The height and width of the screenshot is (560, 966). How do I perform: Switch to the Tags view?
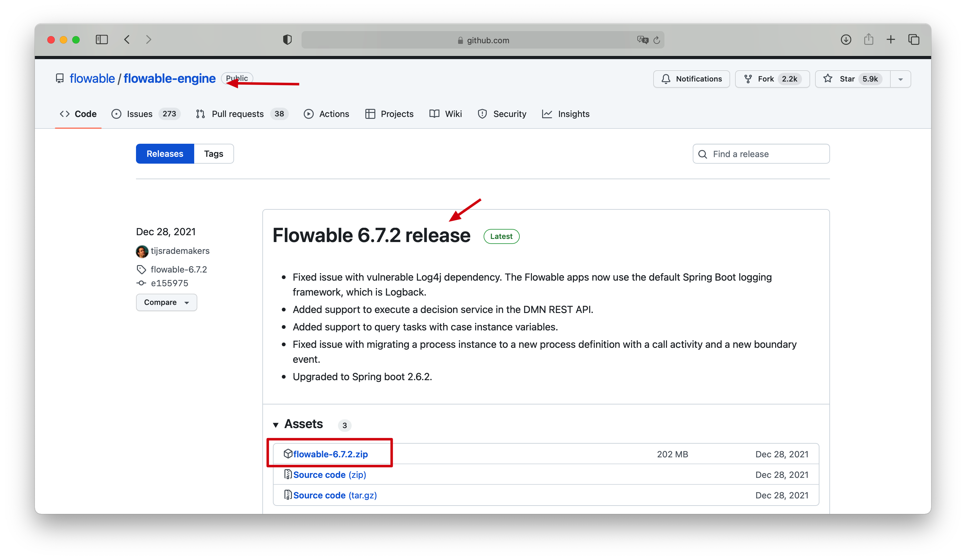213,154
